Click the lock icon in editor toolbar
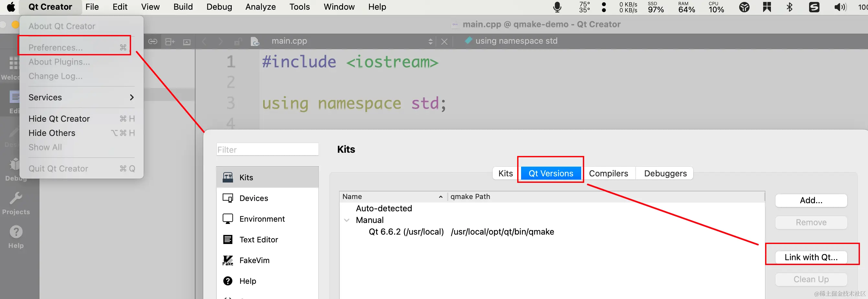Image resolution: width=868 pixels, height=299 pixels. click(238, 41)
